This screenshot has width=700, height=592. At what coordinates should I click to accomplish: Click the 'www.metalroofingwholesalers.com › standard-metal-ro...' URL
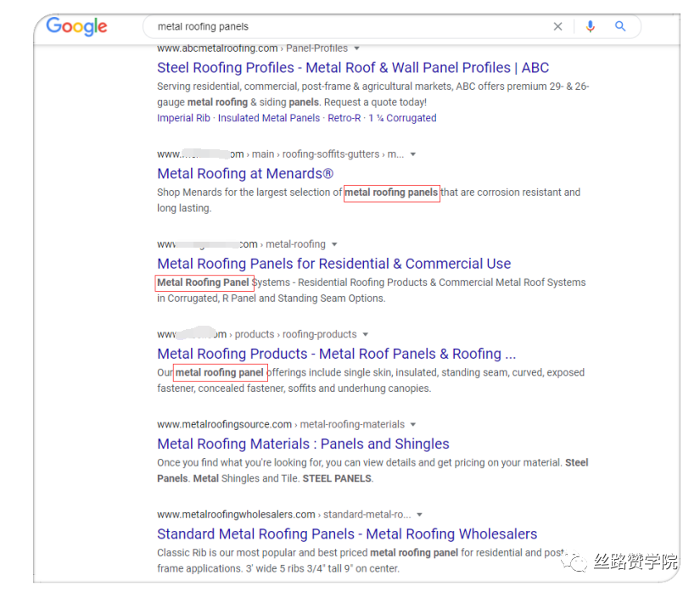pyautogui.click(x=284, y=515)
